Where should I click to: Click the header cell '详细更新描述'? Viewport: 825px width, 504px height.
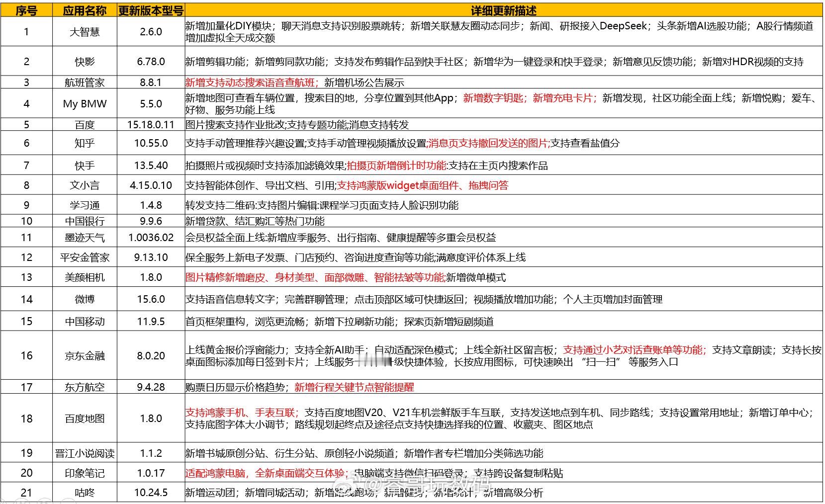click(x=503, y=10)
